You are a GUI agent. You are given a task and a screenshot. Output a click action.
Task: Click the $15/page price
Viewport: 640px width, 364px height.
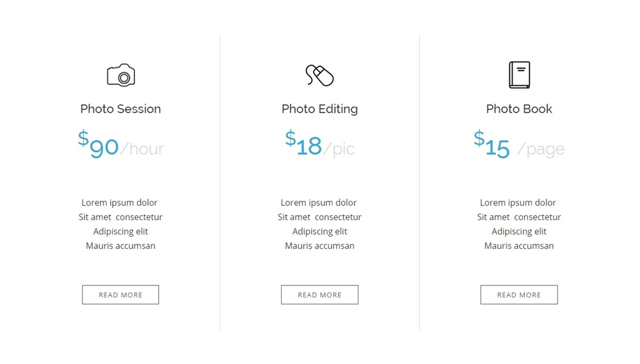tap(519, 144)
